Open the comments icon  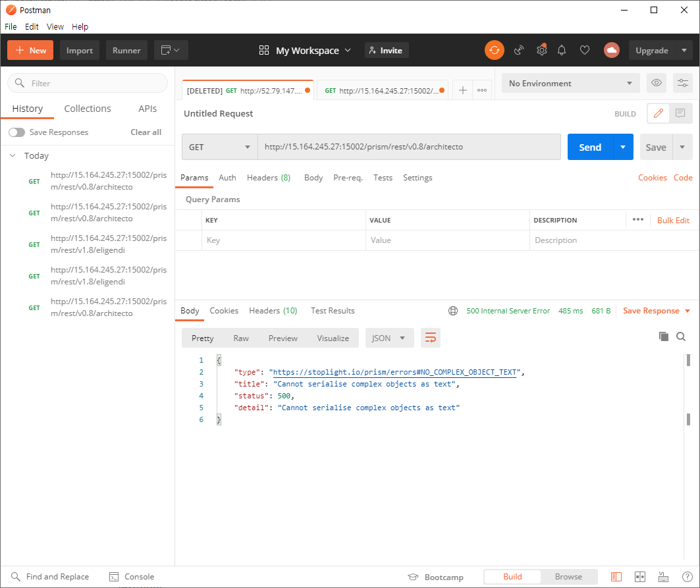click(680, 113)
